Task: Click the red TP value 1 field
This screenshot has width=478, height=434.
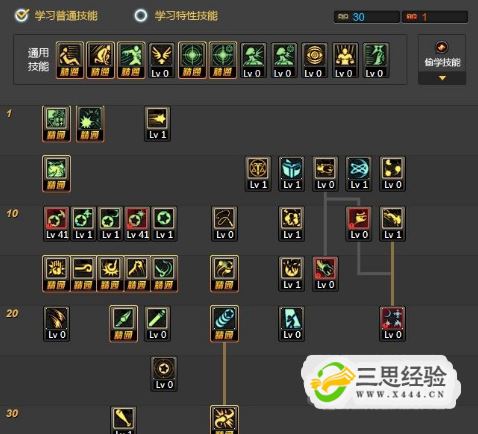Action: pos(435,17)
